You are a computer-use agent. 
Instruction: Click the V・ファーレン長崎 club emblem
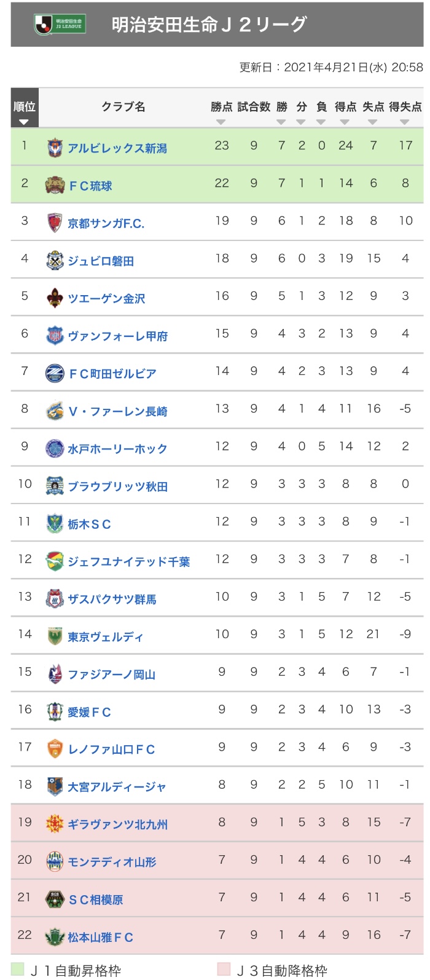tap(55, 411)
